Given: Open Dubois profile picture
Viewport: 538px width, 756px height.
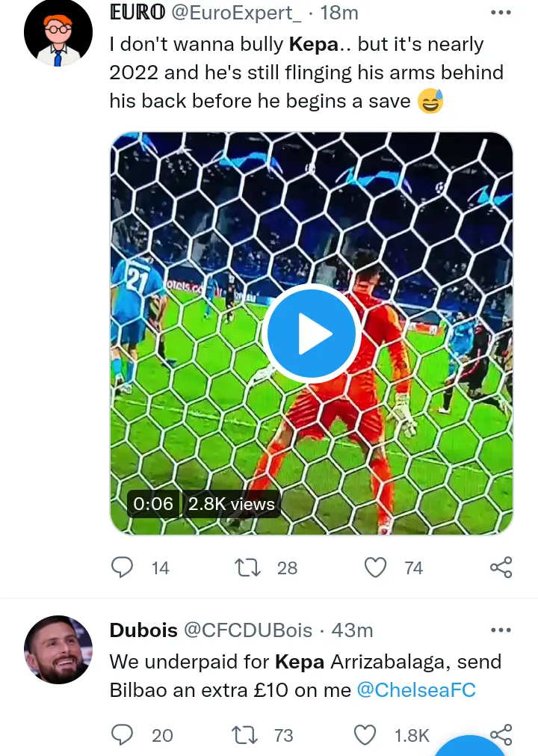Looking at the screenshot, I should point(58,650).
